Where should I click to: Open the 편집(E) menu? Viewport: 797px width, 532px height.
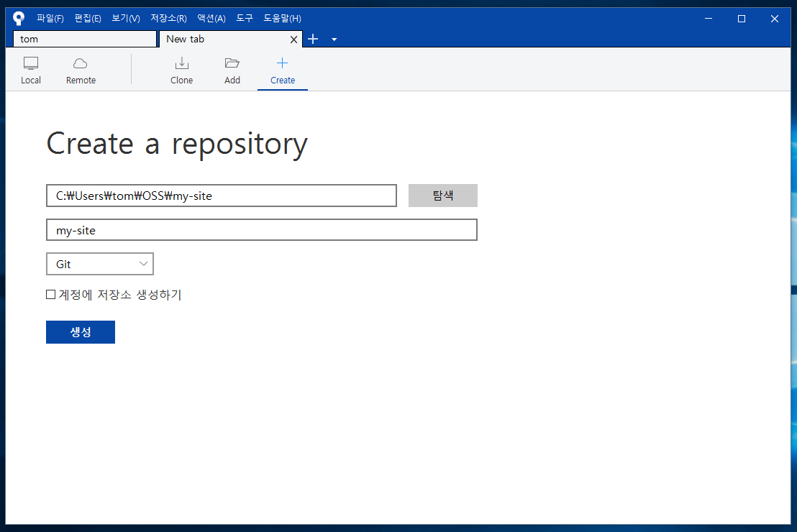coord(88,18)
